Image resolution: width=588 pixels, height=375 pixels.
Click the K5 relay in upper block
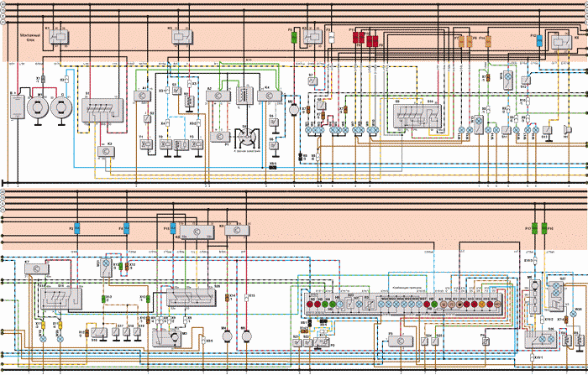point(313,37)
